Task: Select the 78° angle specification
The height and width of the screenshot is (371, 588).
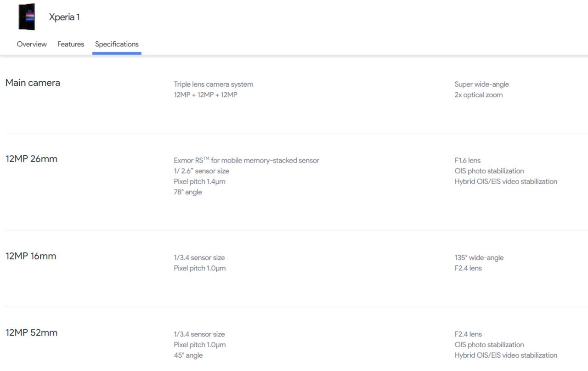Action: pos(187,192)
